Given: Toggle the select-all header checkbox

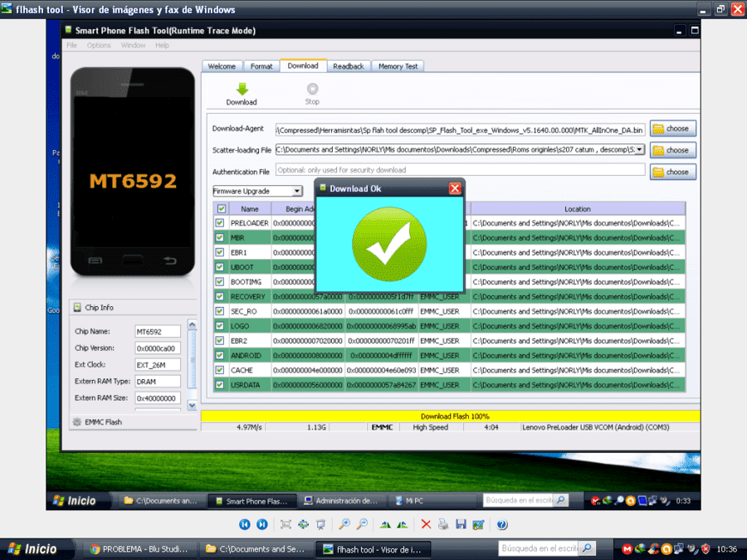Looking at the screenshot, I should 222,208.
